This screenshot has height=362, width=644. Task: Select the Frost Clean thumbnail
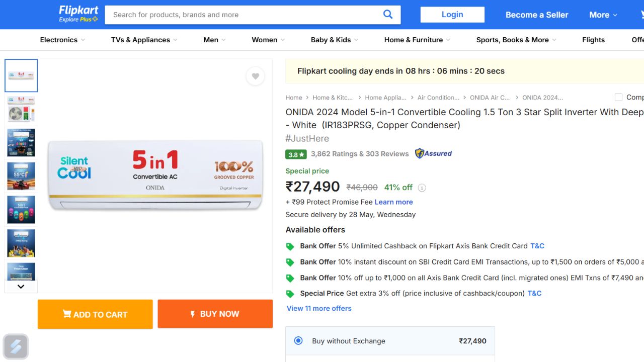coord(21,271)
